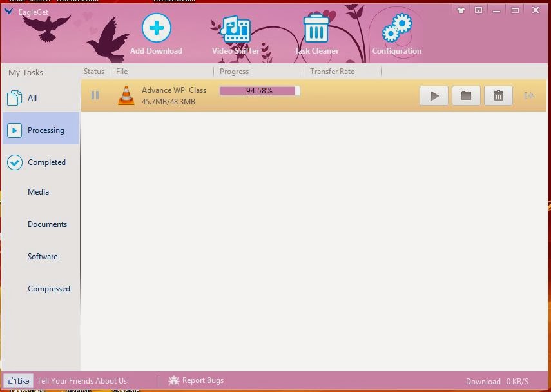Close the EagleGet window

tap(536, 10)
